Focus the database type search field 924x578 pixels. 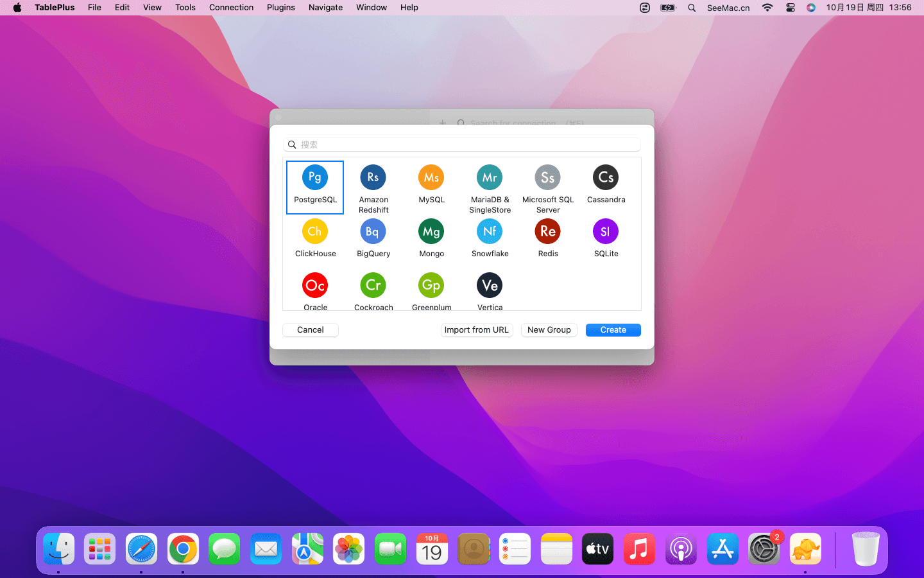pos(462,144)
